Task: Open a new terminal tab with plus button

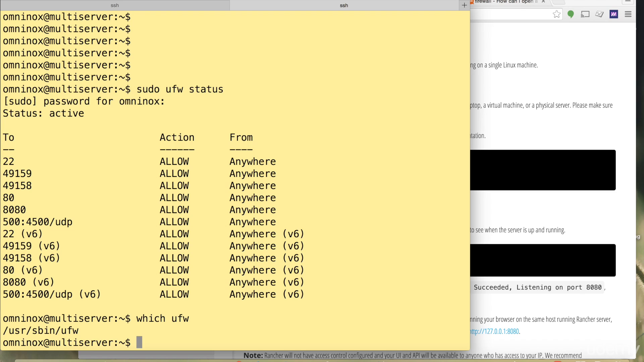Action: 464,5
